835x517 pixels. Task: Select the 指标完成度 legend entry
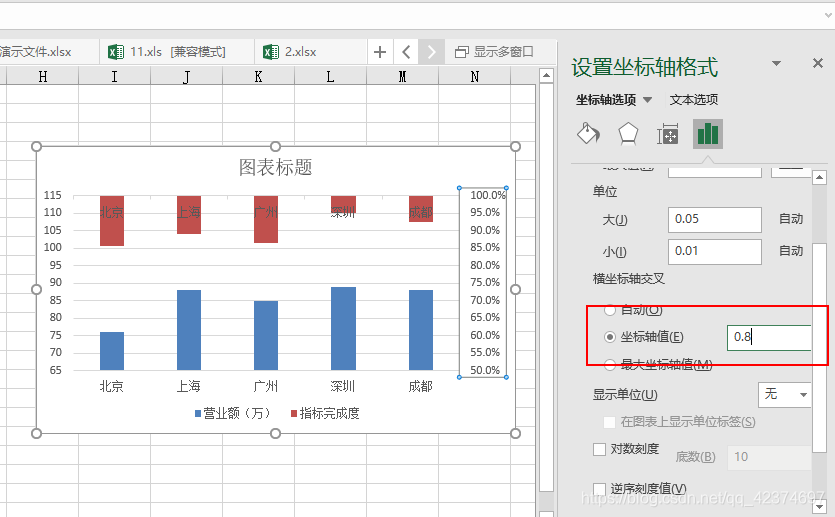coord(325,413)
